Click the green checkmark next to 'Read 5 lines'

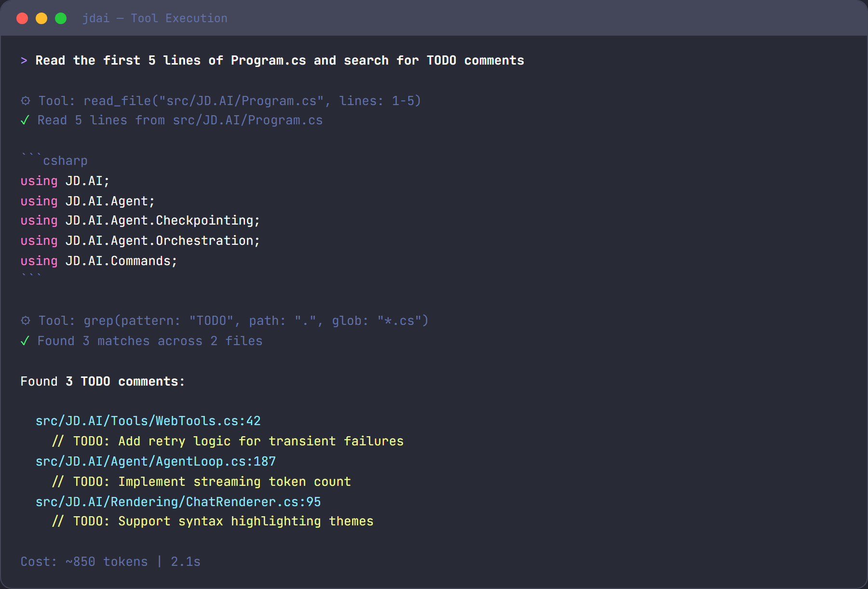pyautogui.click(x=25, y=120)
